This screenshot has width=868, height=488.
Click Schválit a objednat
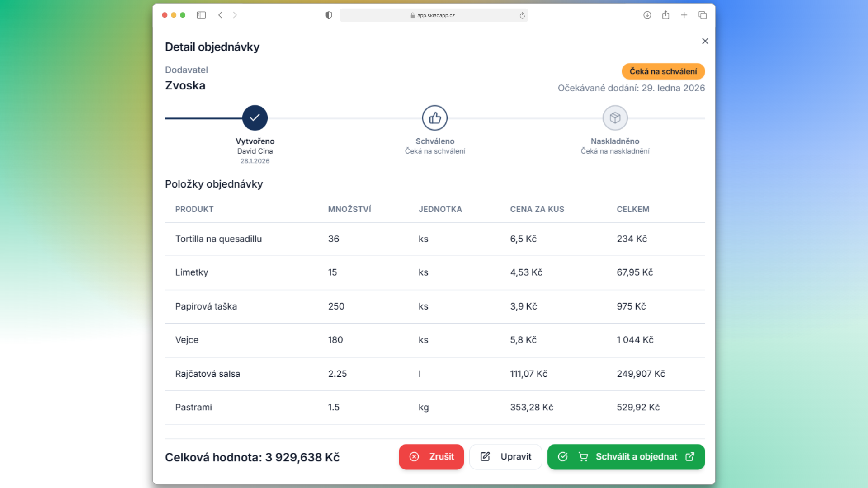tap(626, 457)
